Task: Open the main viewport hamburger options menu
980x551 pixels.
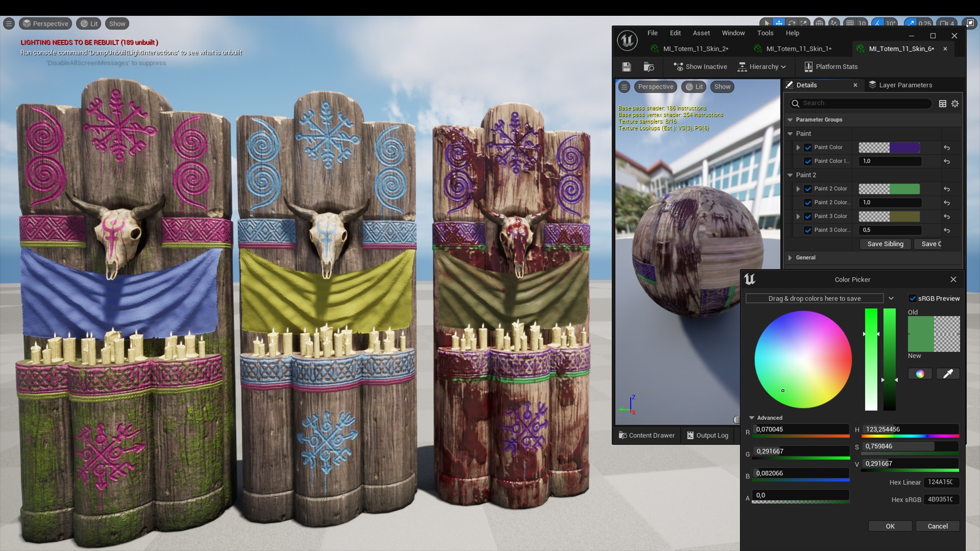Action: (9, 23)
